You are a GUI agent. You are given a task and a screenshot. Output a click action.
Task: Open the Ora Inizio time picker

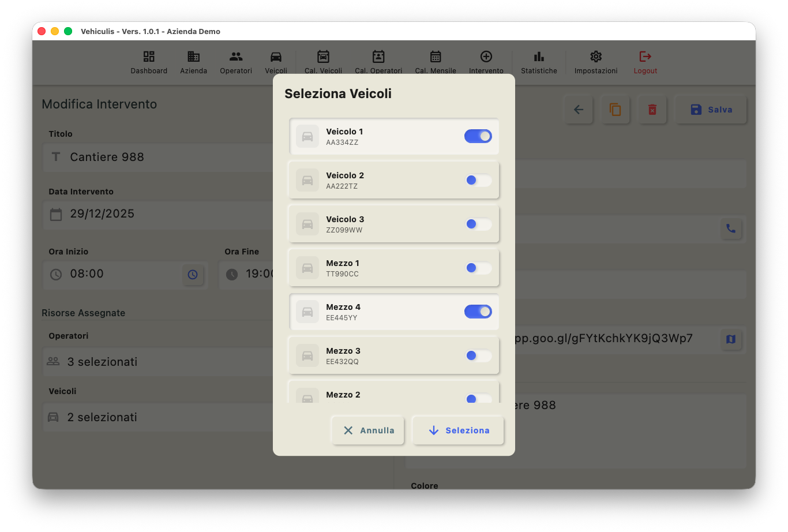[x=193, y=275]
